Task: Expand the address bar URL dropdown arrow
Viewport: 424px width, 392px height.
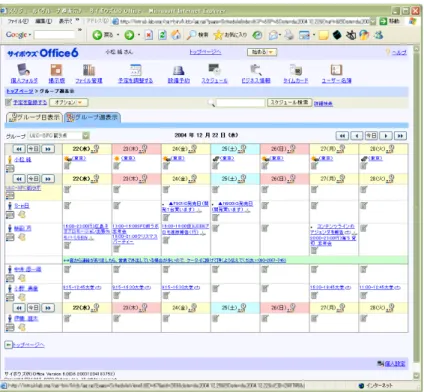Action: pyautogui.click(x=373, y=21)
